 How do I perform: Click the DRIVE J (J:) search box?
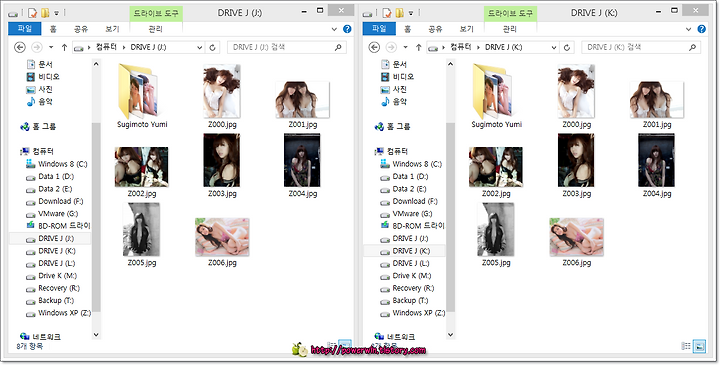(287, 47)
